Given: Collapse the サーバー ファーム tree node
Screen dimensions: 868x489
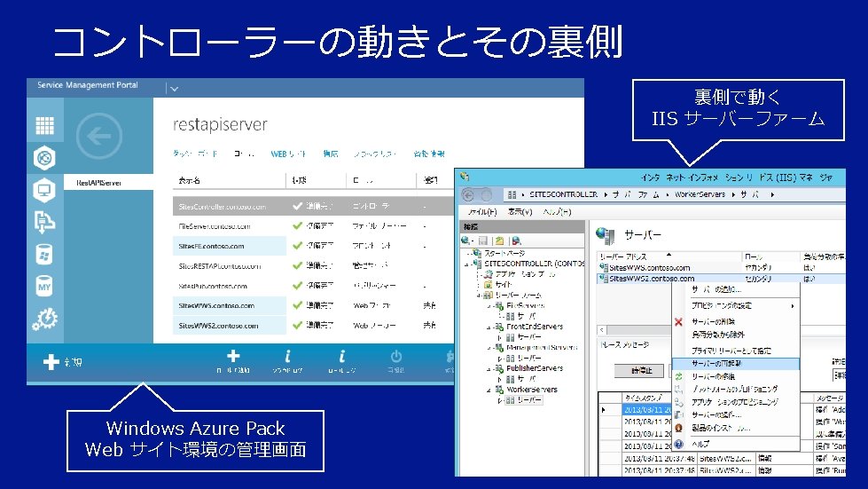Looking at the screenshot, I should pyautogui.click(x=478, y=296).
